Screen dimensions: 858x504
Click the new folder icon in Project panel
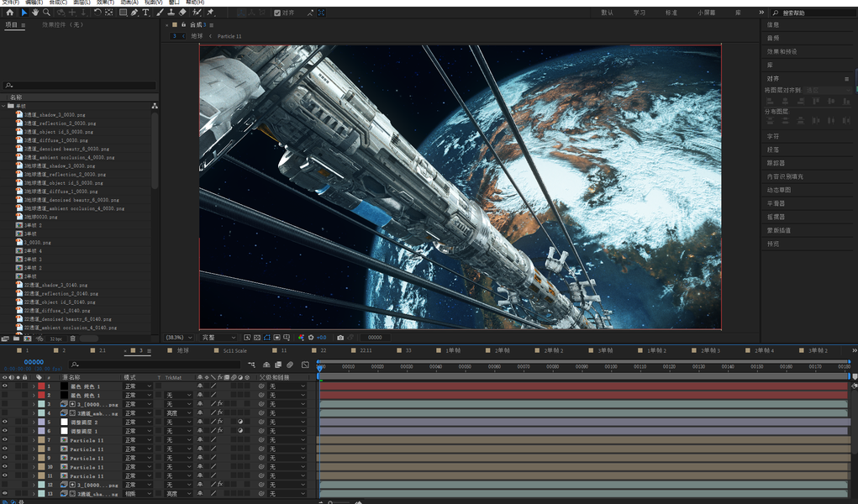17,339
